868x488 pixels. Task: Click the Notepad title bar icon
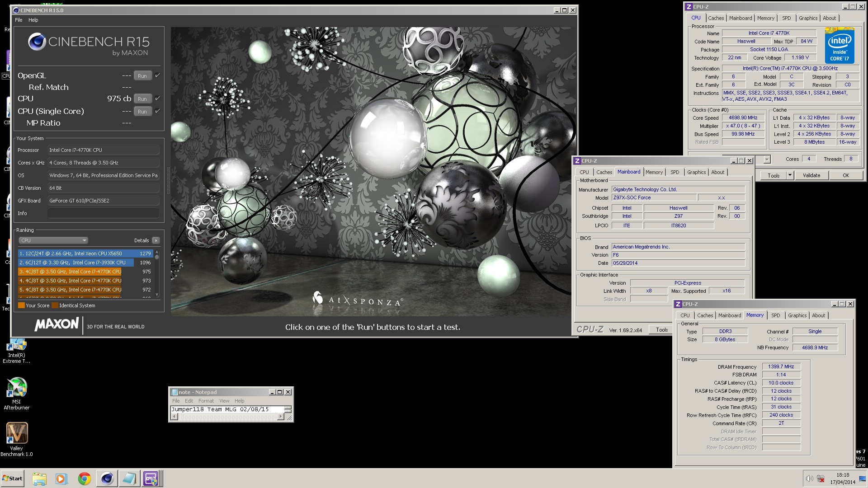[x=175, y=392]
